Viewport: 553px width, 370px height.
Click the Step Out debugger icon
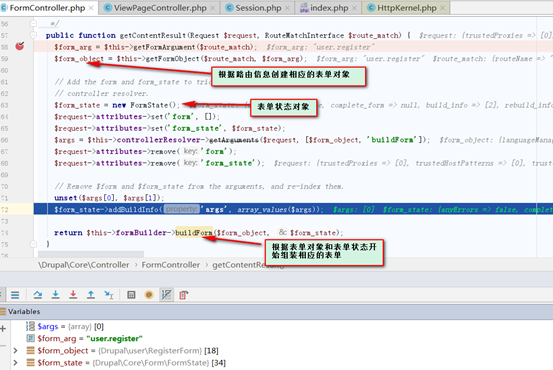tap(91, 295)
